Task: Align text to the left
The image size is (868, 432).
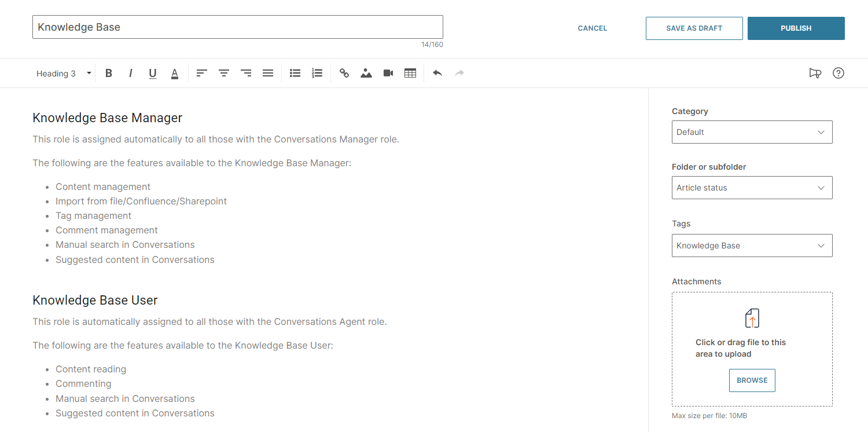Action: tap(202, 74)
